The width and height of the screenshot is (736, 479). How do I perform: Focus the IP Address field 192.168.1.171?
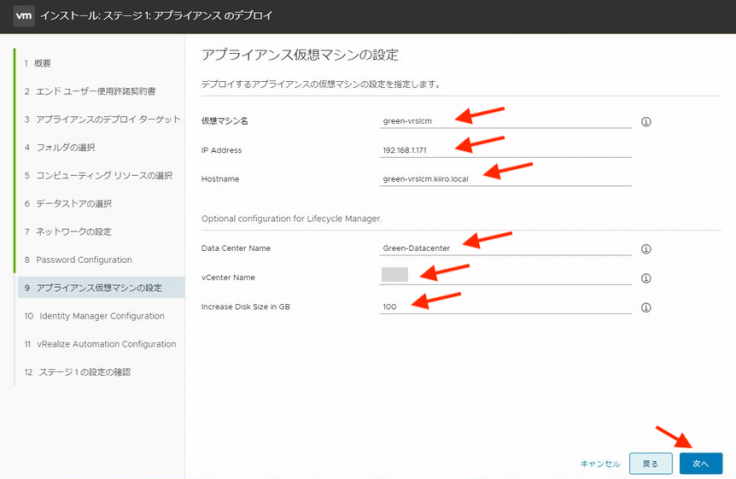pos(506,150)
